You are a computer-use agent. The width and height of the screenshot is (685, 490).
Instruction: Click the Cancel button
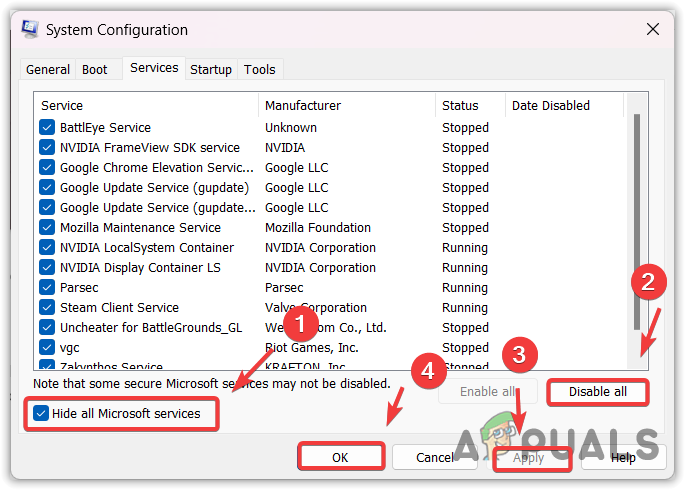pyautogui.click(x=434, y=457)
